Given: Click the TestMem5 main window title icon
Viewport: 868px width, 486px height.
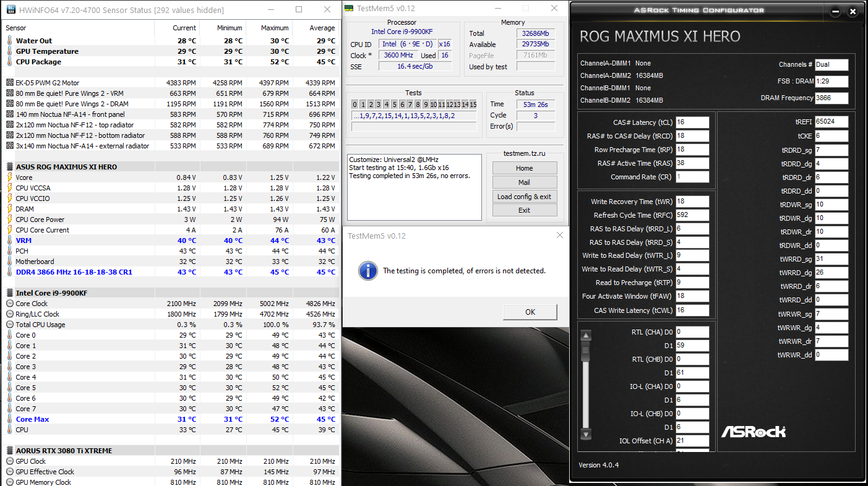Looking at the screenshot, I should tap(349, 8).
